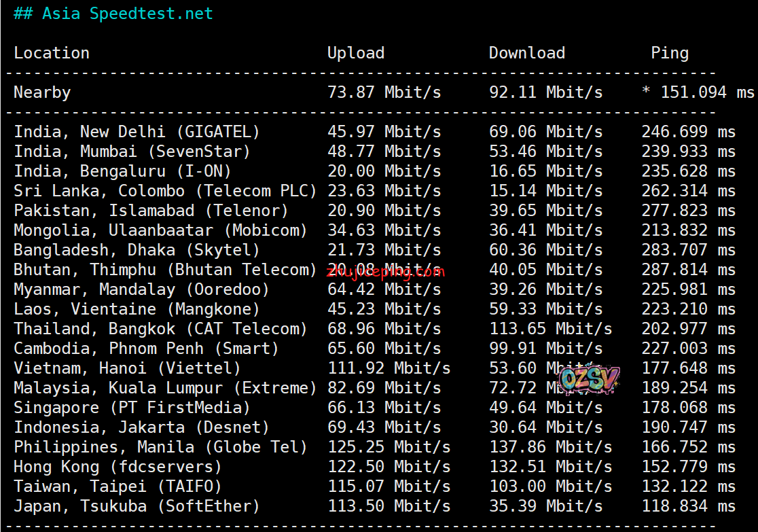The image size is (758, 532).
Task: Select Sri Lanka, Colombo (Telecom PLC) entry
Action: click(x=165, y=191)
